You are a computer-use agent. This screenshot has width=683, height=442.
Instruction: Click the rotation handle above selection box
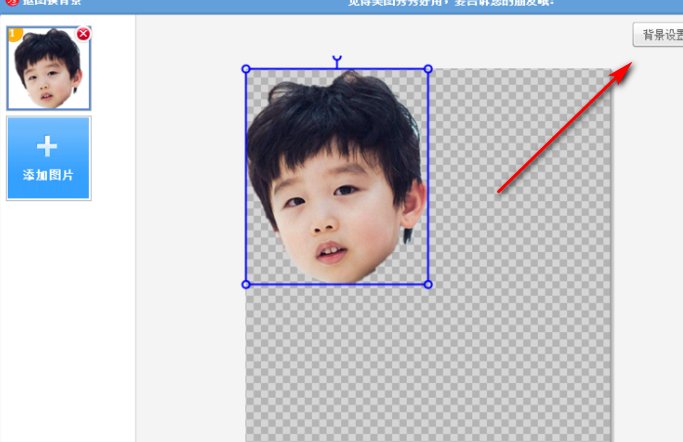coord(337,59)
